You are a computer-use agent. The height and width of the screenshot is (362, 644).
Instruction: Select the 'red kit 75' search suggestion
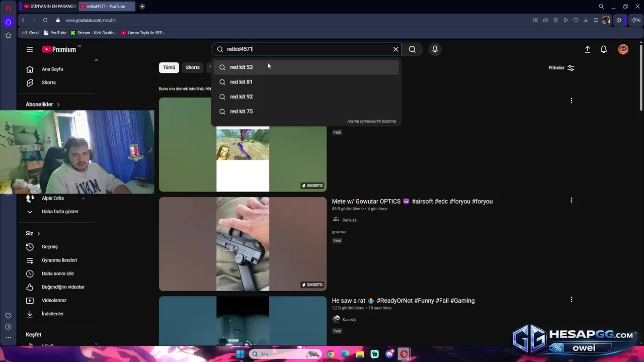[306, 112]
